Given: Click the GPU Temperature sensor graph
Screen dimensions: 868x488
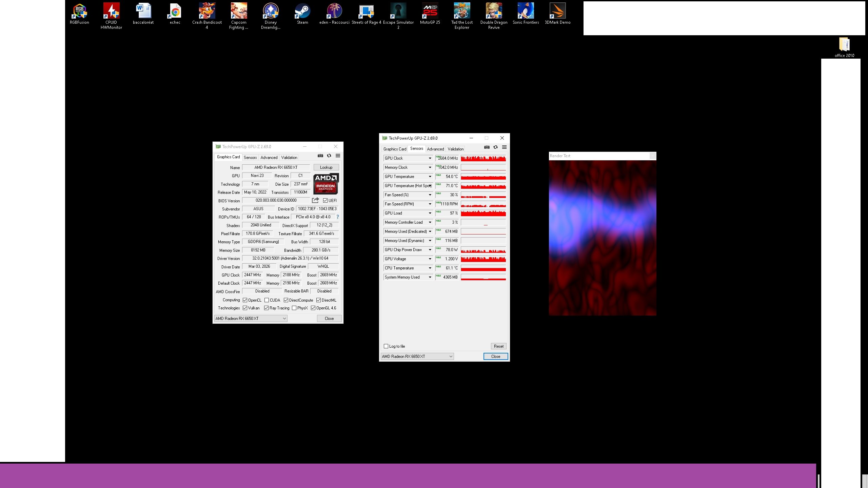Looking at the screenshot, I should (x=483, y=177).
